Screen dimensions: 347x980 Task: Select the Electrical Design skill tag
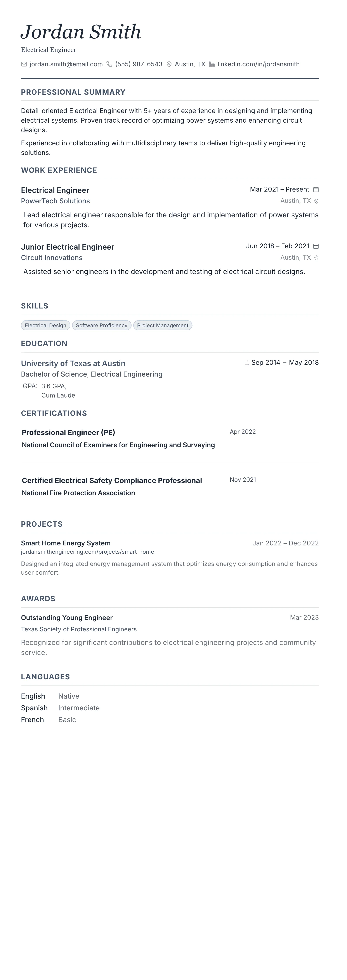46,325
